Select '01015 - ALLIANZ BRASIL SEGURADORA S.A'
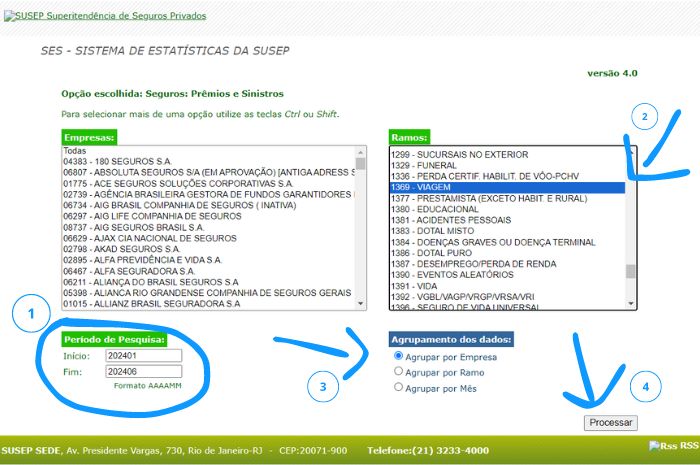The height and width of the screenshot is (465, 700). (208, 304)
